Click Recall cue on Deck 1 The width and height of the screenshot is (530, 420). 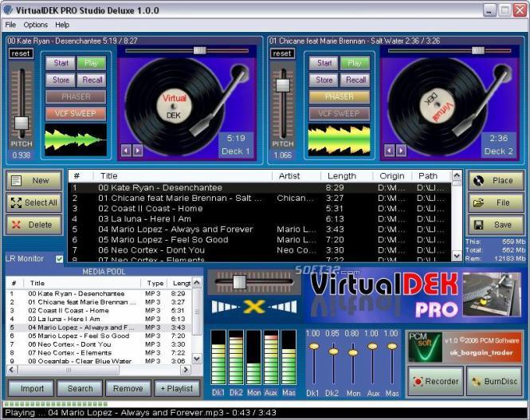(x=92, y=80)
